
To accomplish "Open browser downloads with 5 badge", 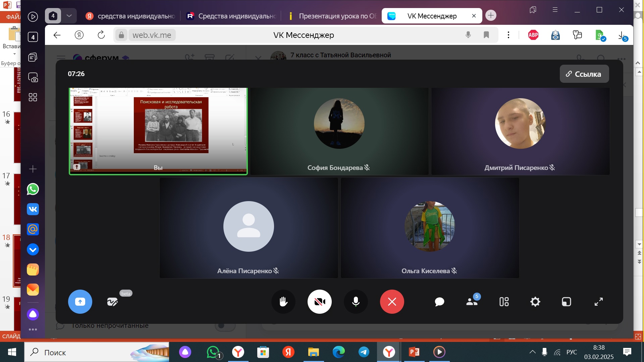I will pos(623,36).
